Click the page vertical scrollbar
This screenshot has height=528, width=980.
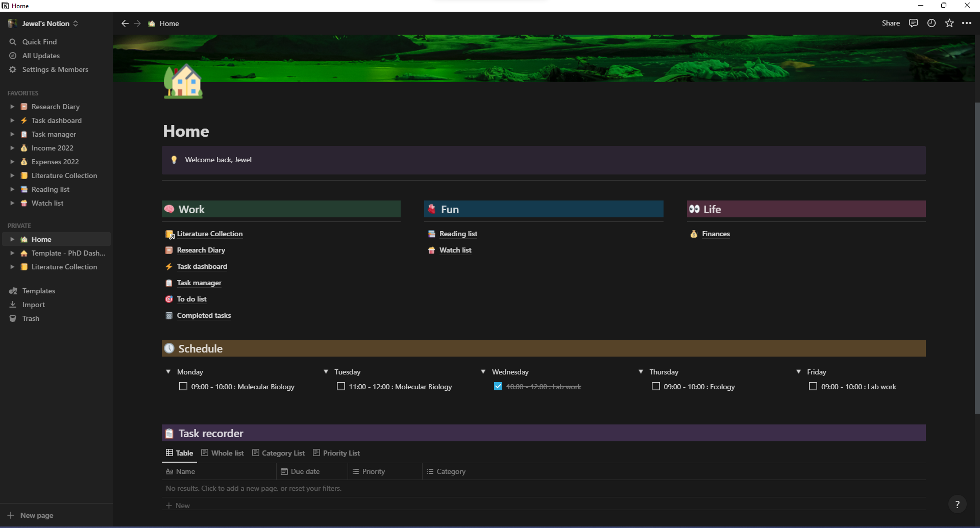(x=977, y=258)
